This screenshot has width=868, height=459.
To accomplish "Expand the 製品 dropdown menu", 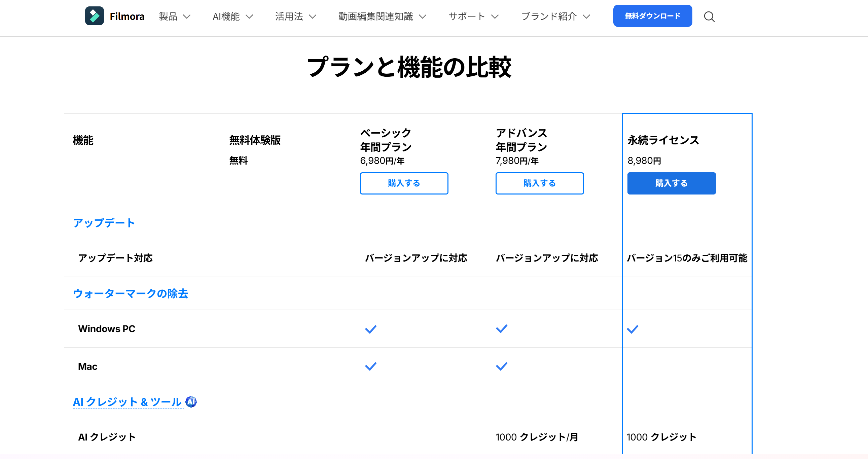I will (175, 16).
